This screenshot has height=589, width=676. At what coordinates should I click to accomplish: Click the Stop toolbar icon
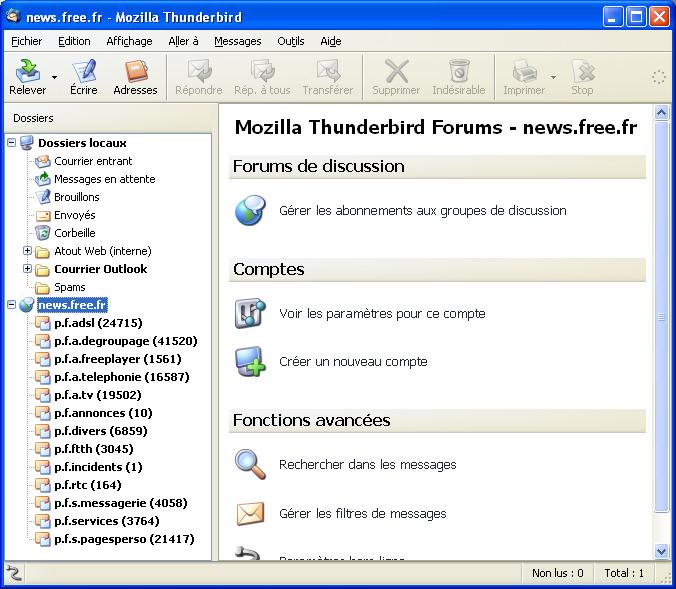pos(582,71)
